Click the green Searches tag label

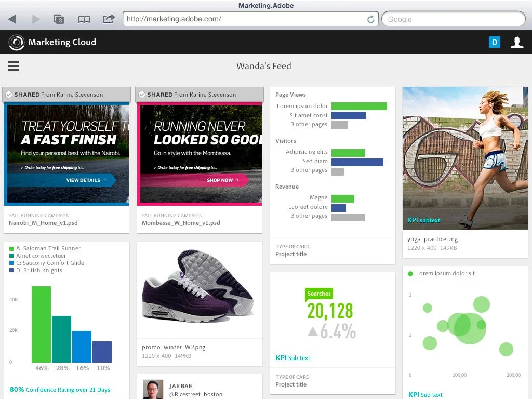tap(319, 294)
